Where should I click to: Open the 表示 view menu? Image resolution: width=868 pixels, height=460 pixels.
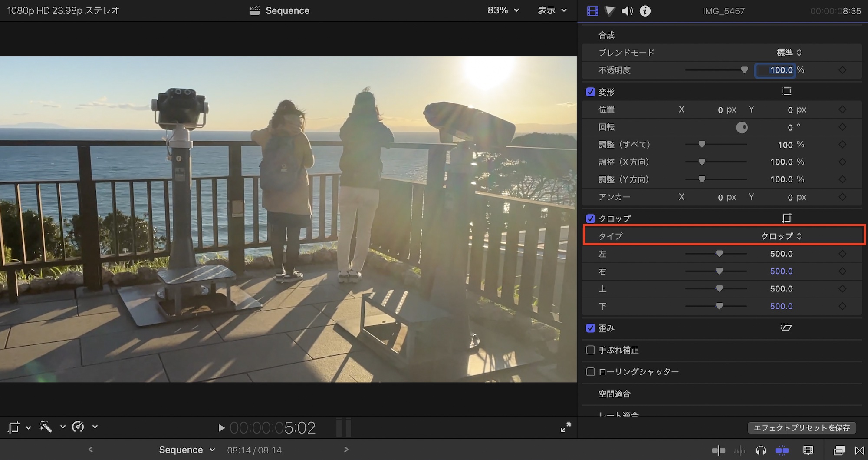(x=552, y=10)
